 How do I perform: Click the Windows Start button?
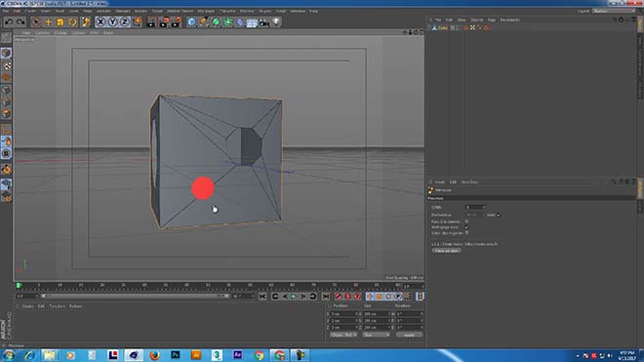[x=9, y=355]
